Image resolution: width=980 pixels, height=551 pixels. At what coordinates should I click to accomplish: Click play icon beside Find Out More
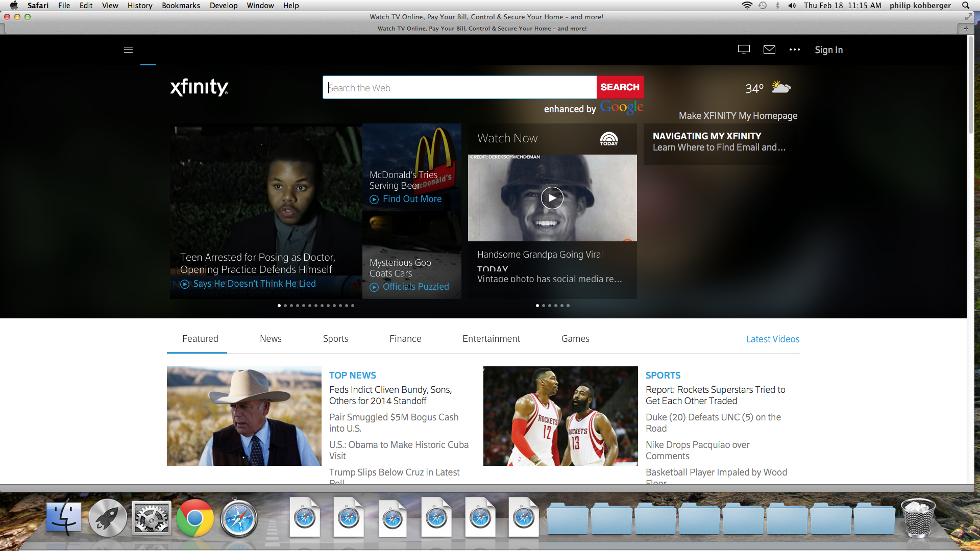coord(374,199)
